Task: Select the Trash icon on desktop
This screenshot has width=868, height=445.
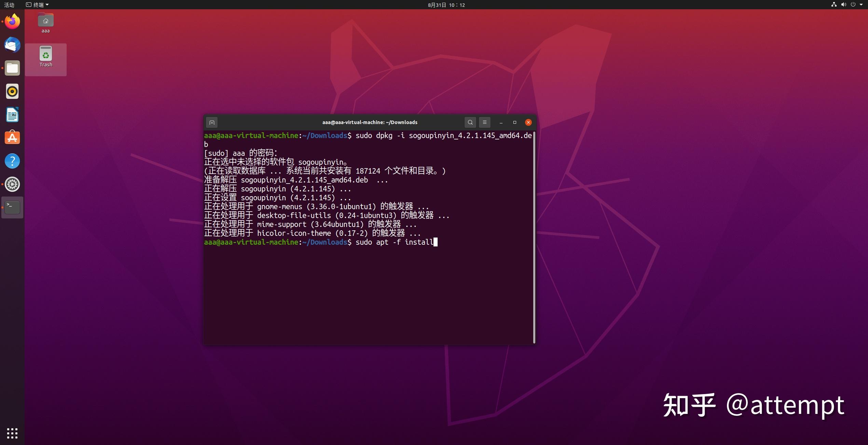Action: coord(45,57)
